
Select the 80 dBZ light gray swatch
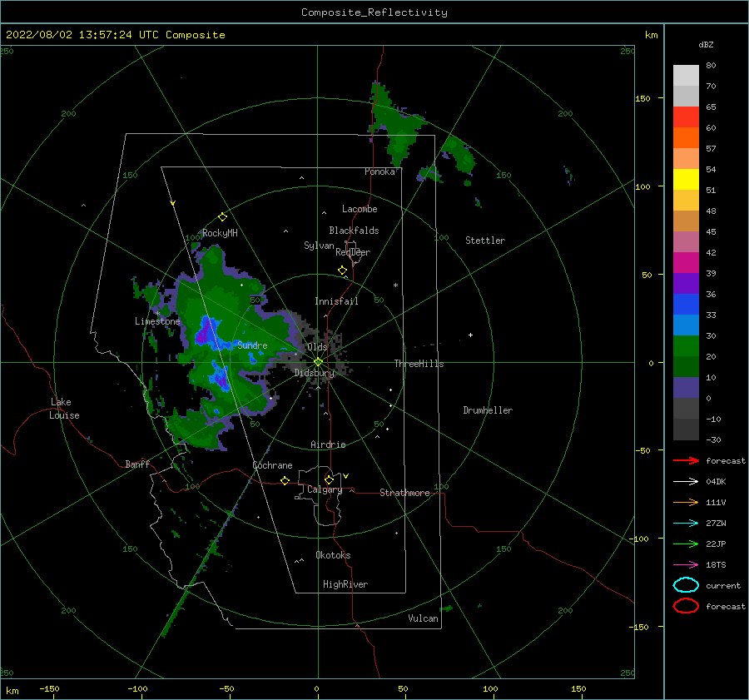[686, 75]
